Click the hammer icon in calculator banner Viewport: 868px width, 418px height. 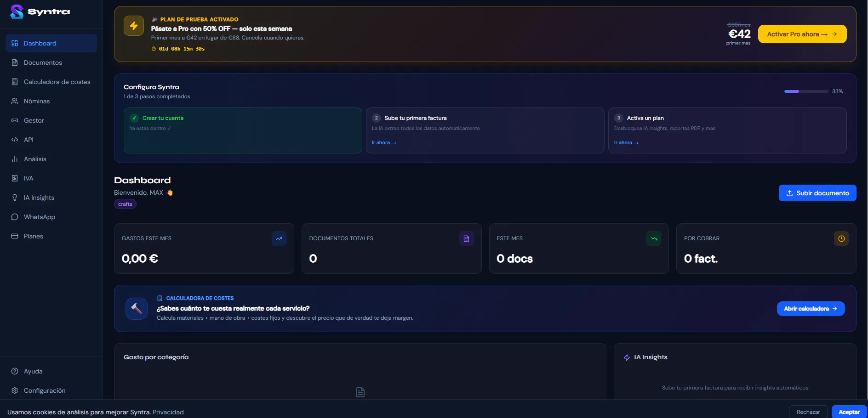137,309
